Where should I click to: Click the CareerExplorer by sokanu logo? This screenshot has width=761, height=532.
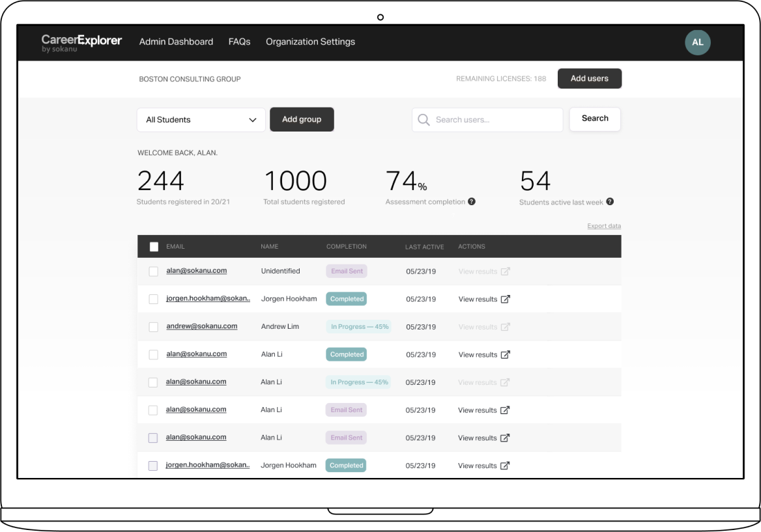coord(81,43)
